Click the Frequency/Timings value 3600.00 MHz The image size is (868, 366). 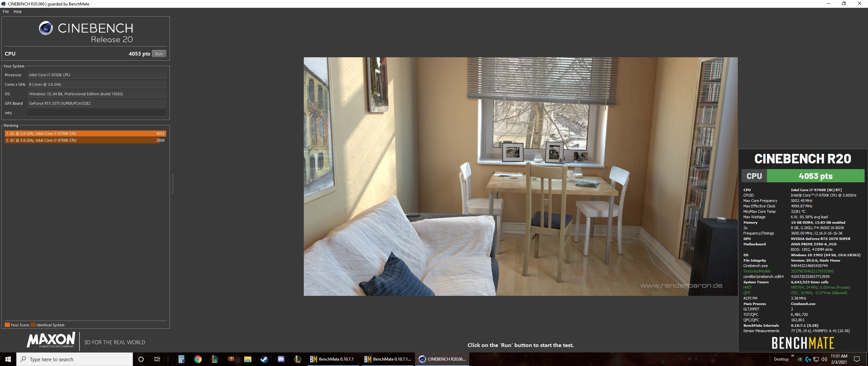point(816,233)
